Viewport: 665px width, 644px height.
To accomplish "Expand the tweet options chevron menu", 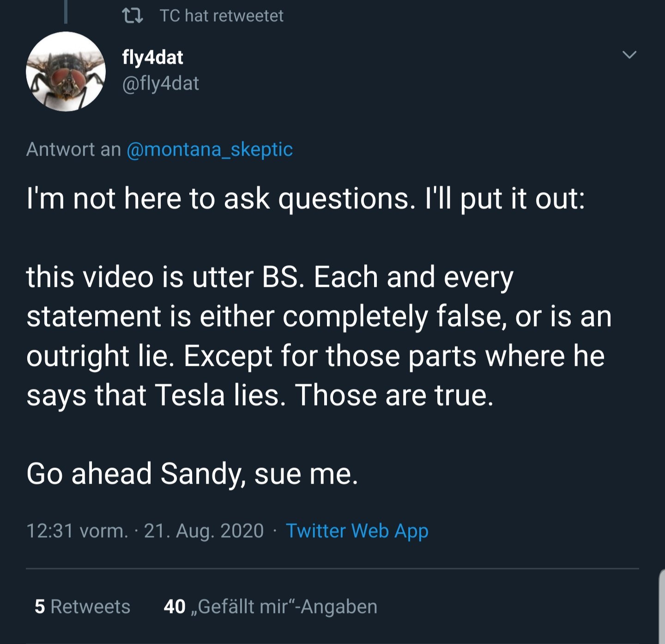I will click(629, 55).
